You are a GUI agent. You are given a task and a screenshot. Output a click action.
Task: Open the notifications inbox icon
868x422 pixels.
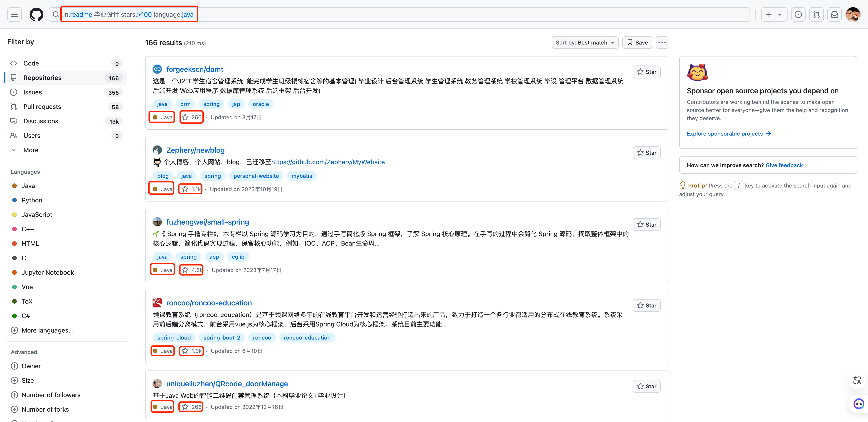coord(834,14)
